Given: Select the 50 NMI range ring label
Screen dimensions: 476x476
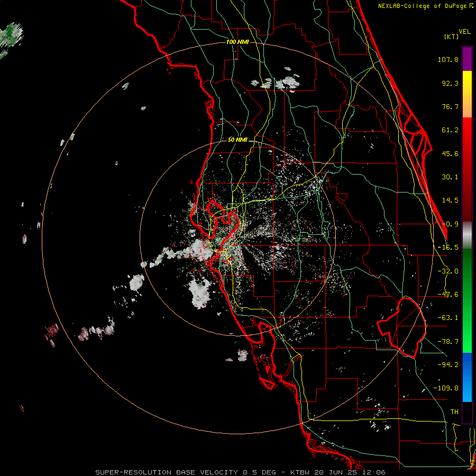Looking at the screenshot, I should tap(237, 140).
